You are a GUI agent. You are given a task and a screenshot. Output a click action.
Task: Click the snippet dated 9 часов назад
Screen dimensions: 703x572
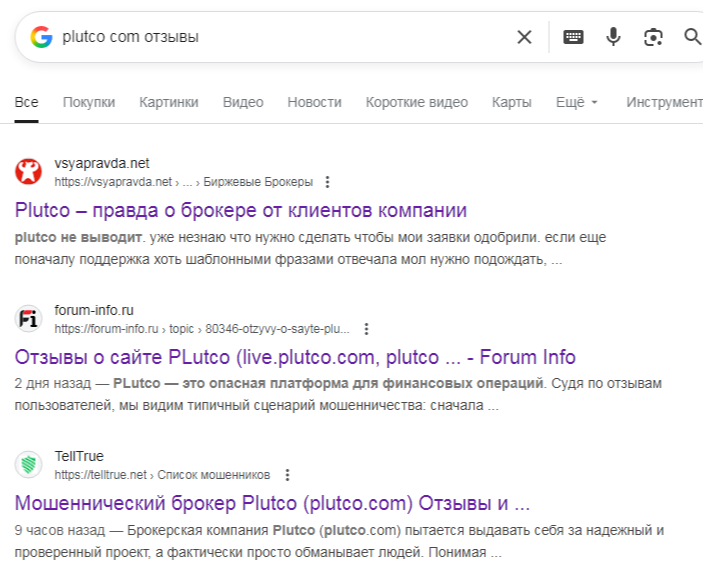pos(339,541)
